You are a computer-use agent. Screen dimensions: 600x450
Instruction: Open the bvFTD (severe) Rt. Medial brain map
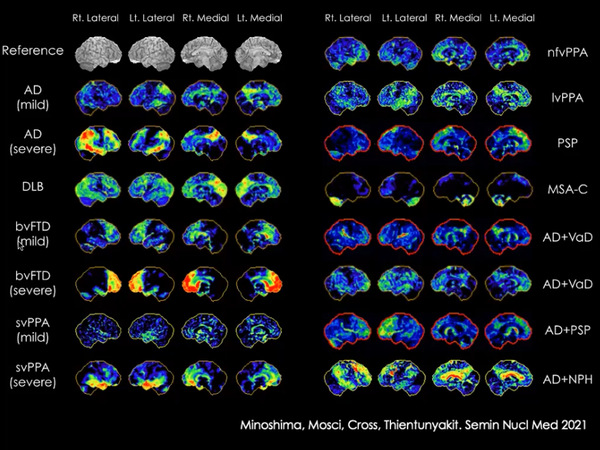[x=205, y=284]
